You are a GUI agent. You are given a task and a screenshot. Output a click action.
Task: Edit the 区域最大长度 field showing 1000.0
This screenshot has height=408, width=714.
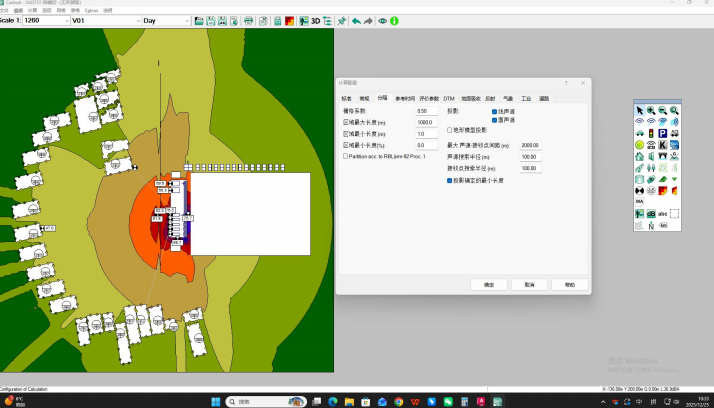pyautogui.click(x=426, y=122)
